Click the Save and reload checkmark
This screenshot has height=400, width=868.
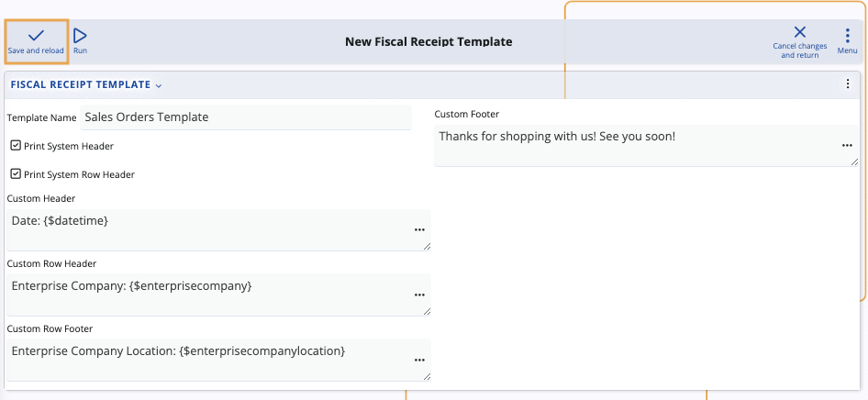36,40
